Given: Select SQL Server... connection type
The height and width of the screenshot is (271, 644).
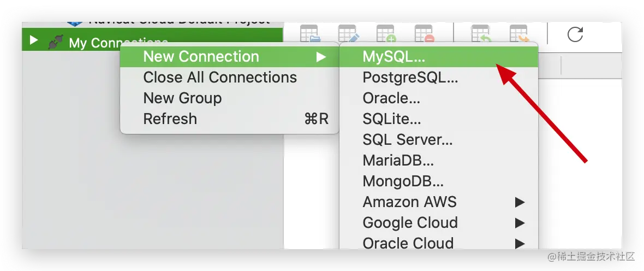Looking at the screenshot, I should coord(439,140).
